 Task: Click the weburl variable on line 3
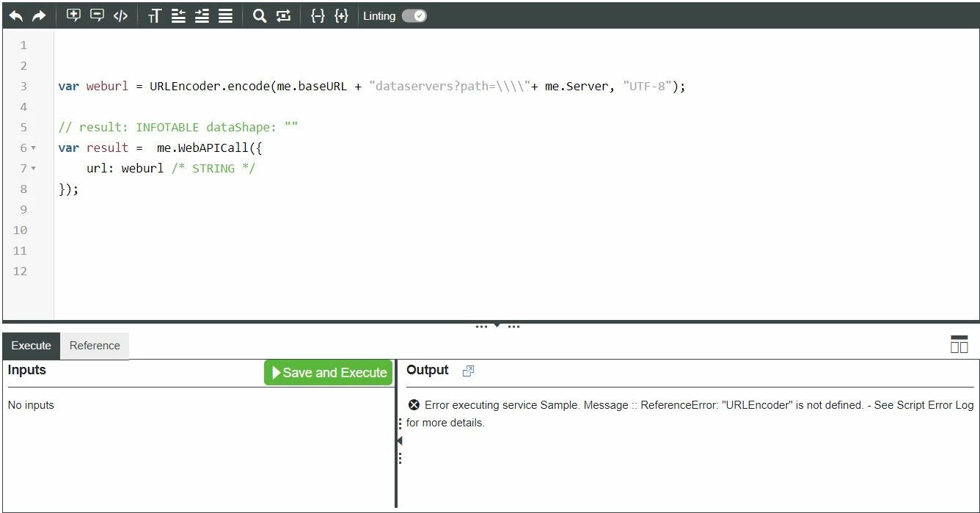(x=107, y=87)
